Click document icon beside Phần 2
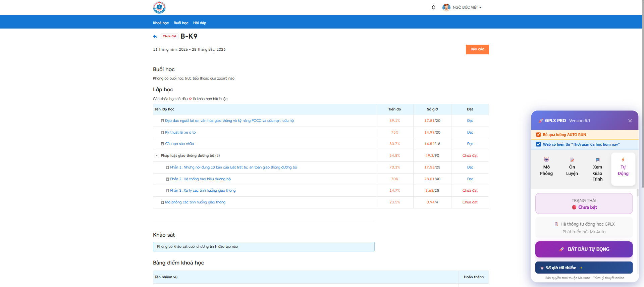This screenshot has height=287, width=644. 167,179
